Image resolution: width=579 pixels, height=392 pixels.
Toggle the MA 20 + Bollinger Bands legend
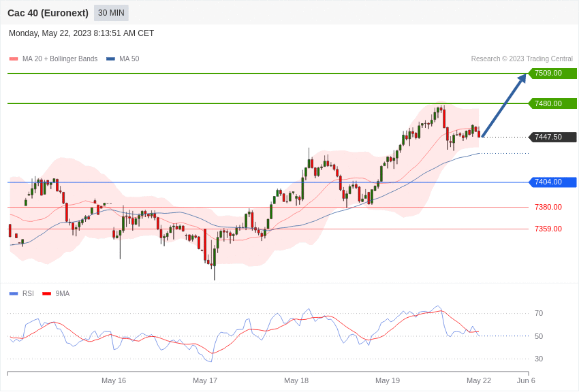pos(54,59)
